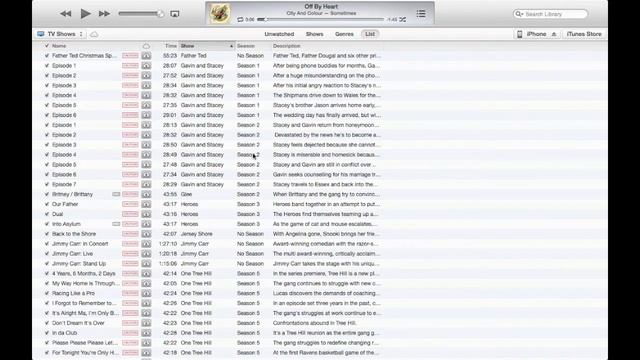
Task: Uncheck Jimmy Carr: In Concert checkbox
Action: 47,244
